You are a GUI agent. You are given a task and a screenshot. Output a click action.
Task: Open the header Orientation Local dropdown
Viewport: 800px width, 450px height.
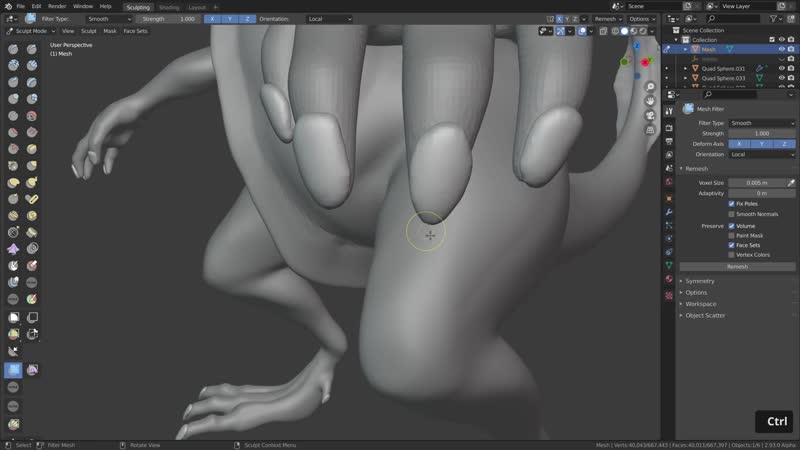click(x=330, y=19)
